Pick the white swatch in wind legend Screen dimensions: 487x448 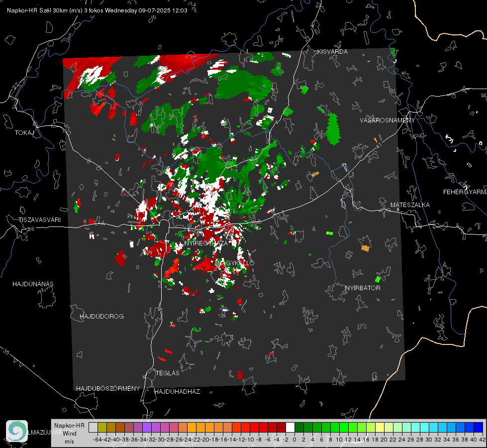[290, 427]
